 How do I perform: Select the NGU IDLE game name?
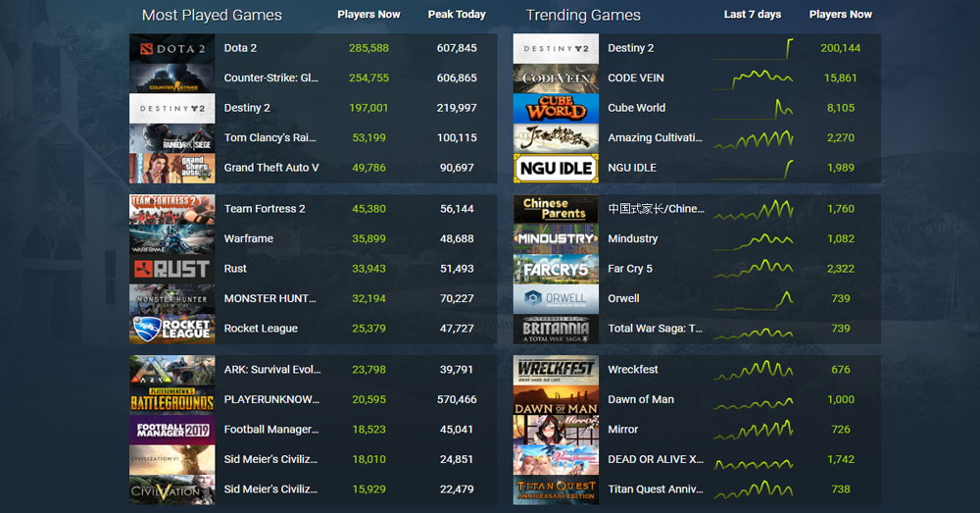pos(632,169)
